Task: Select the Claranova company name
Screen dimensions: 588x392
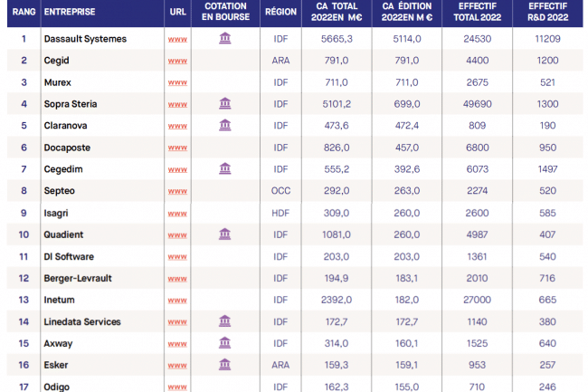Action: (66, 126)
